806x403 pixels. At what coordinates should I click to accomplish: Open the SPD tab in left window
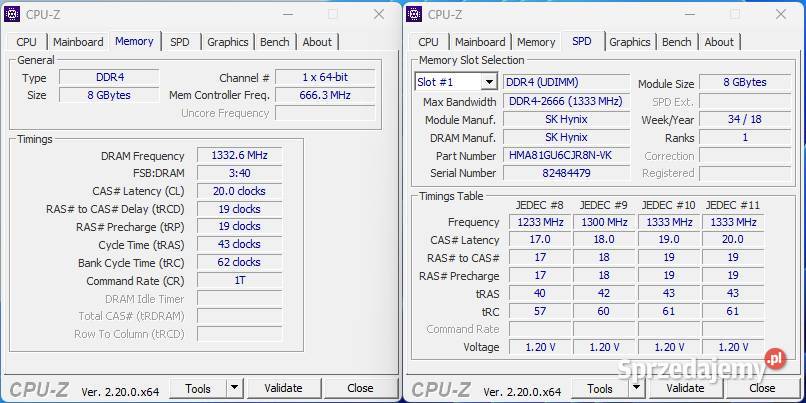point(179,42)
